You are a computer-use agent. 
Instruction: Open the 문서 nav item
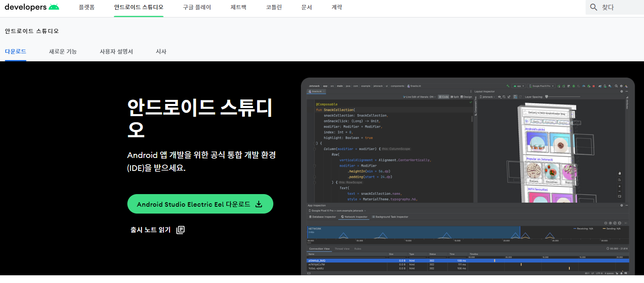coord(307,7)
